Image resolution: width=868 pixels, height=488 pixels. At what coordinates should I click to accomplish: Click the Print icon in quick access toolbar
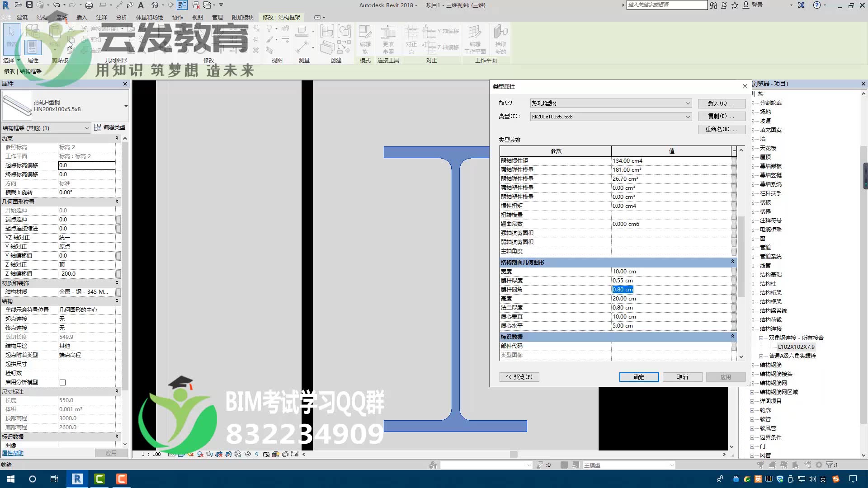coord(89,5)
